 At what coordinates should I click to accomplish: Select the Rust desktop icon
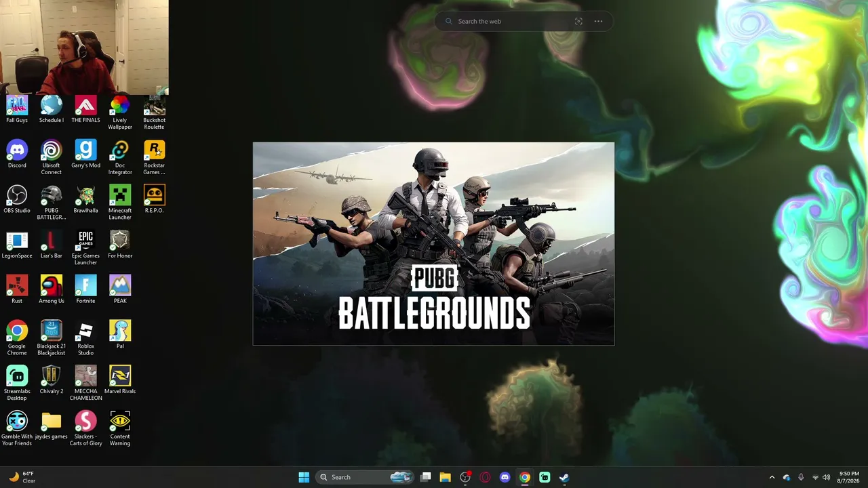click(17, 290)
